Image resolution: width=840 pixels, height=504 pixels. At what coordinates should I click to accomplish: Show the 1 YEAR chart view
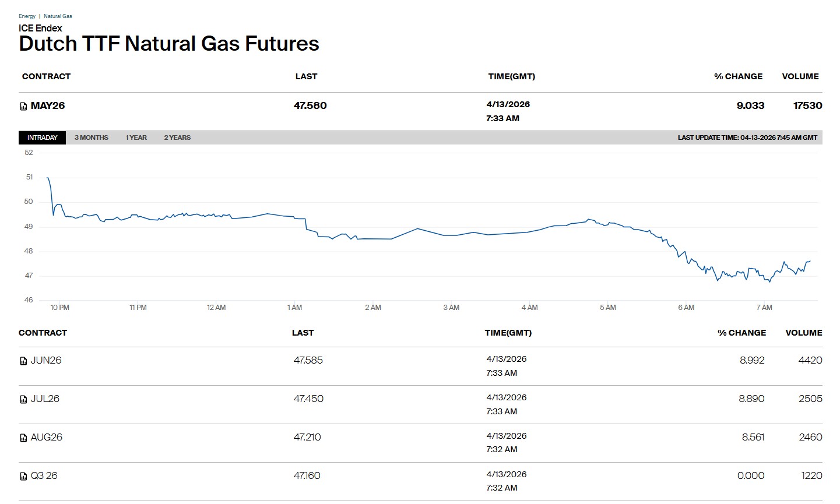point(136,138)
